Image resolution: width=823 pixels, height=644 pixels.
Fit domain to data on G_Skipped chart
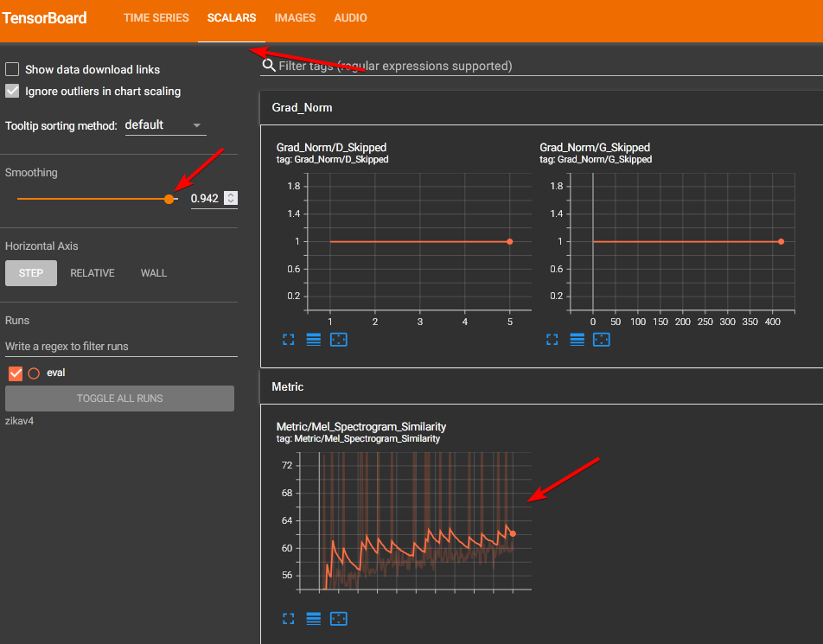coord(602,340)
